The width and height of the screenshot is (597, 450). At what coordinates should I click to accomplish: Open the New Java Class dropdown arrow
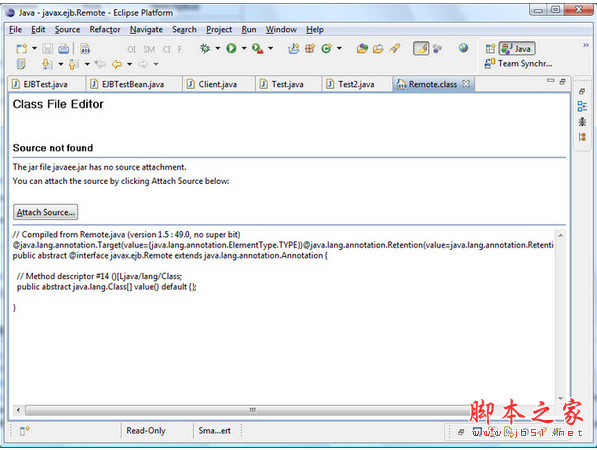click(339, 48)
